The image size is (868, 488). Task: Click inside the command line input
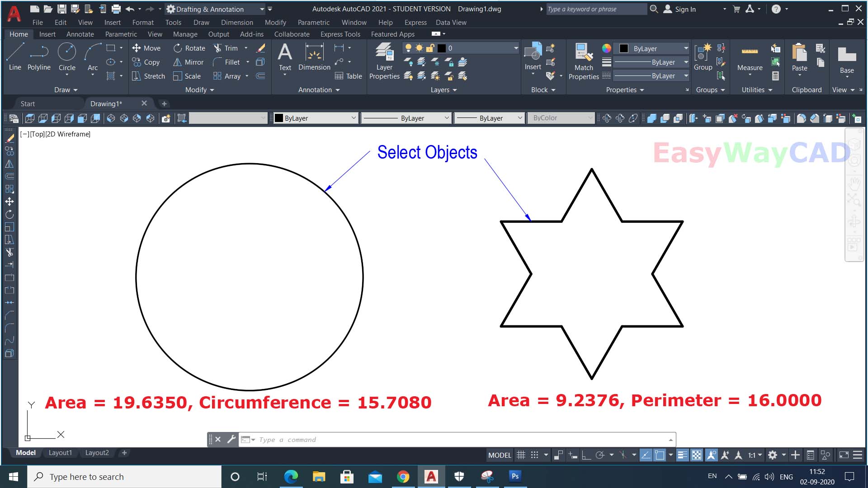(407, 439)
